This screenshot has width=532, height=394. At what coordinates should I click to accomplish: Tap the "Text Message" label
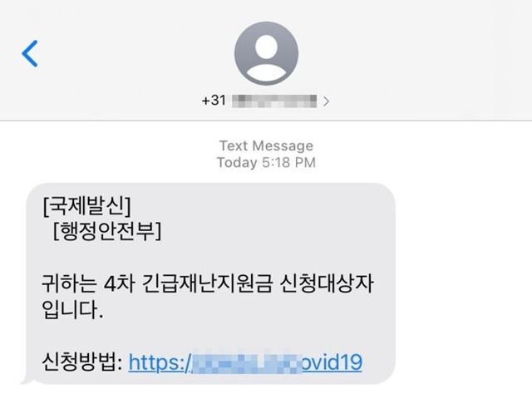click(x=266, y=145)
